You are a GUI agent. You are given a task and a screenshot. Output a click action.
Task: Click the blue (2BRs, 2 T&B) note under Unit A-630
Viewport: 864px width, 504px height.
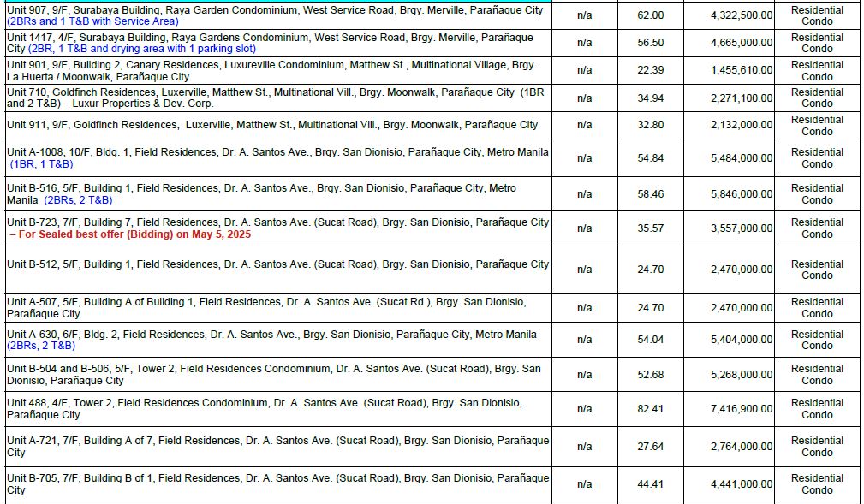pyautogui.click(x=41, y=346)
